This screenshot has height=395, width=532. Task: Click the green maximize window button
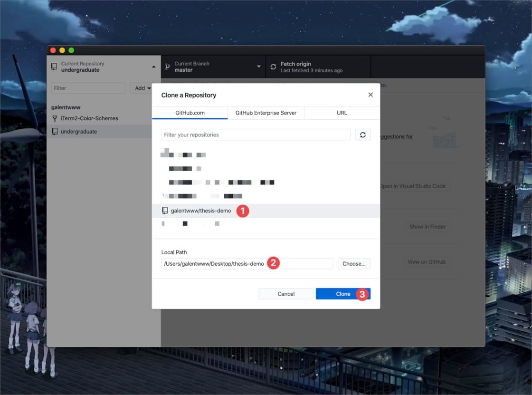tap(71, 50)
